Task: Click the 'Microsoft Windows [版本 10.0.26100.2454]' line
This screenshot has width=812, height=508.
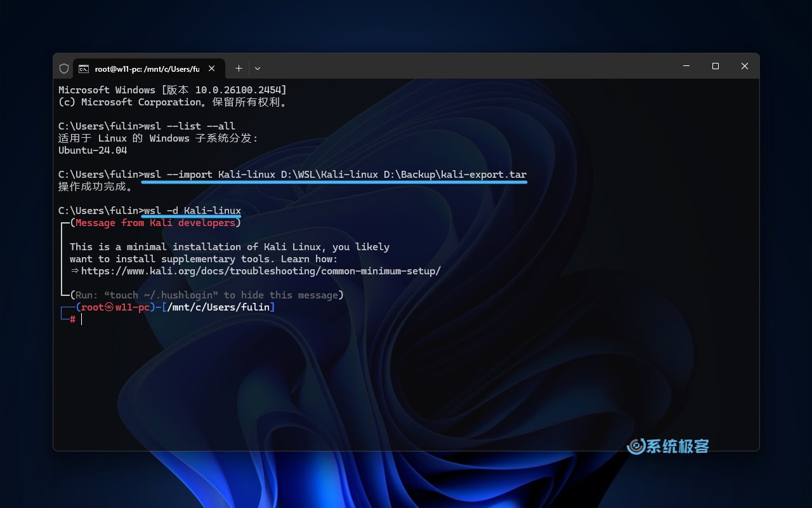Action: pos(173,90)
